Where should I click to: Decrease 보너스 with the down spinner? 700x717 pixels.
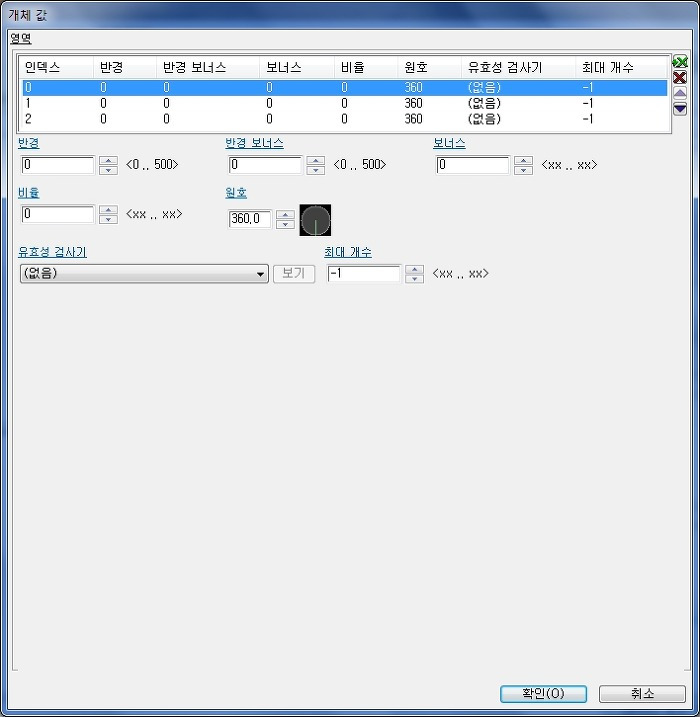click(x=524, y=170)
